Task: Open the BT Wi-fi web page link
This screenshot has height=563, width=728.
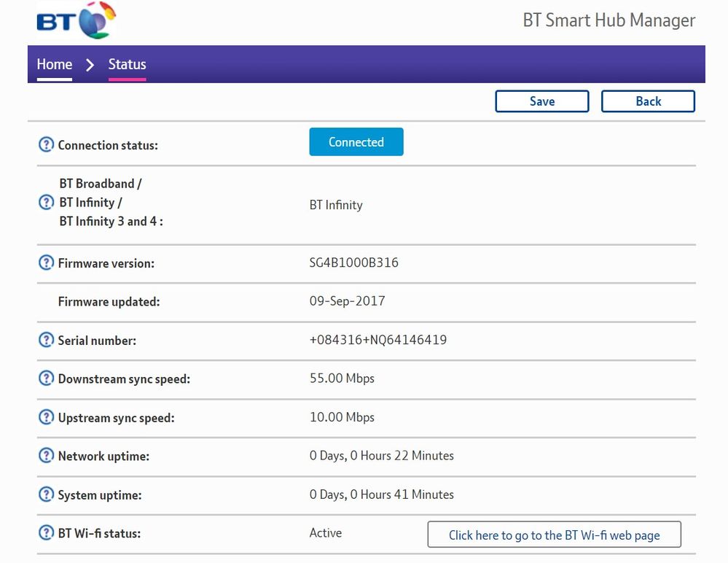Action: pyautogui.click(x=555, y=535)
